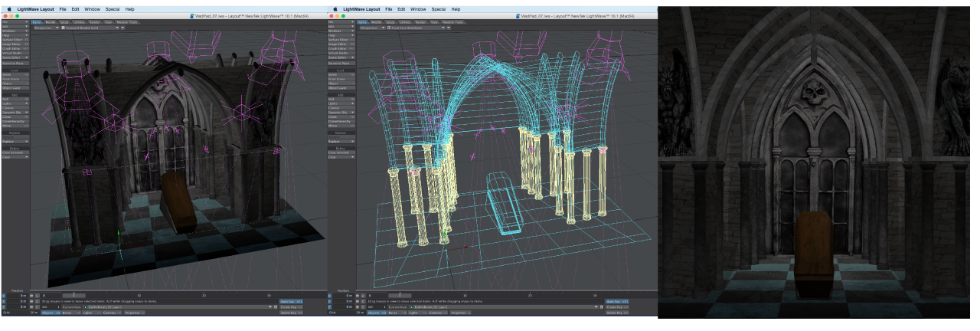Click the timeline frame slider in the left window
The height and width of the screenshot is (331, 980).
73,295
